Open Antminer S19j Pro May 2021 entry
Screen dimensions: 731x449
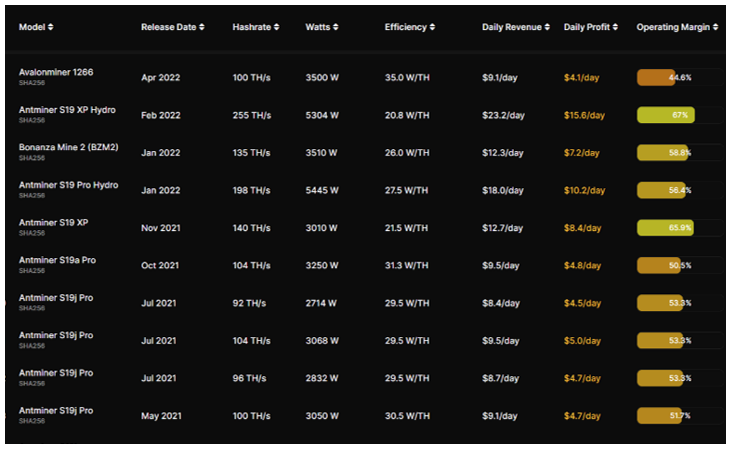(56, 411)
